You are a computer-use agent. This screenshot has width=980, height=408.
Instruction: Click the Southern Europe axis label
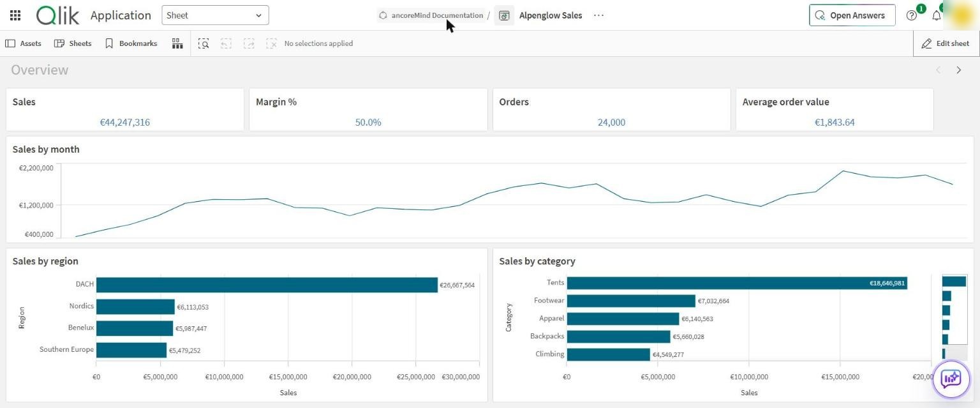(x=66, y=349)
